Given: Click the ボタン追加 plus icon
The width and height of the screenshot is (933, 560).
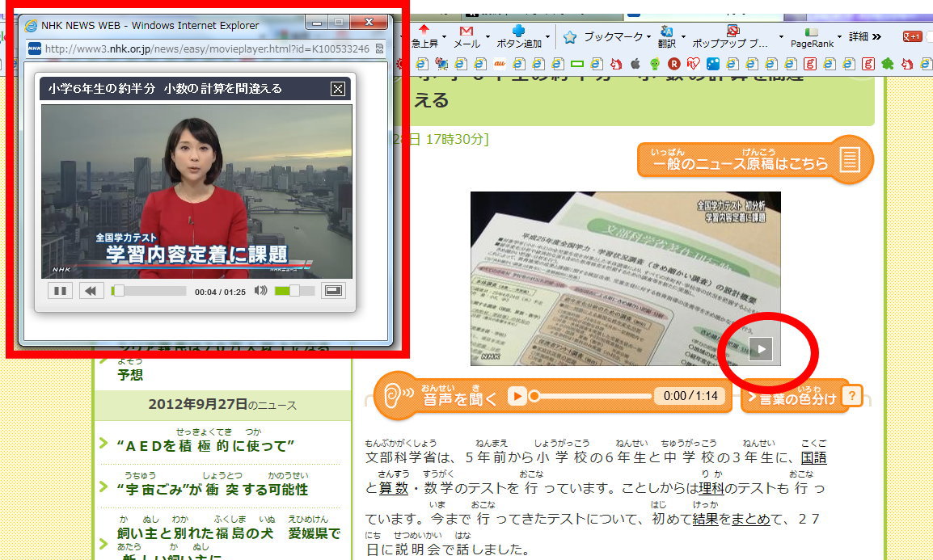Looking at the screenshot, I should [x=518, y=31].
